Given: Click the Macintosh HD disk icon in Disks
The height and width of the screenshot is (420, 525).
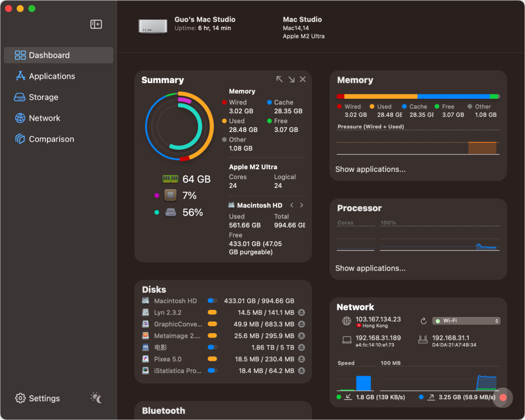Looking at the screenshot, I should (x=145, y=301).
